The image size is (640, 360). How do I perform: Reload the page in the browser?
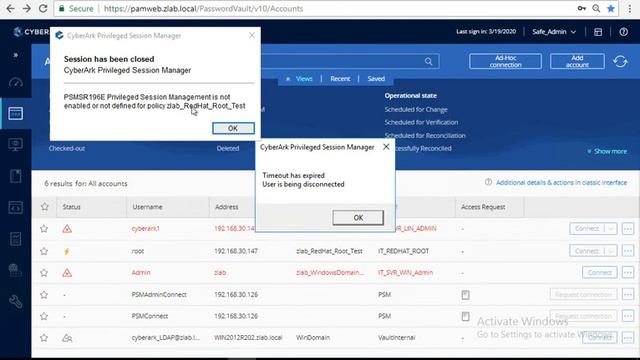[43, 8]
